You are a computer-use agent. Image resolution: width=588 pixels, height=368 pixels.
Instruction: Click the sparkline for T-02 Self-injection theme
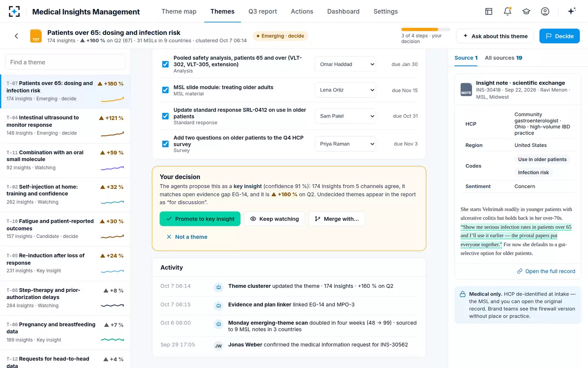112,202
